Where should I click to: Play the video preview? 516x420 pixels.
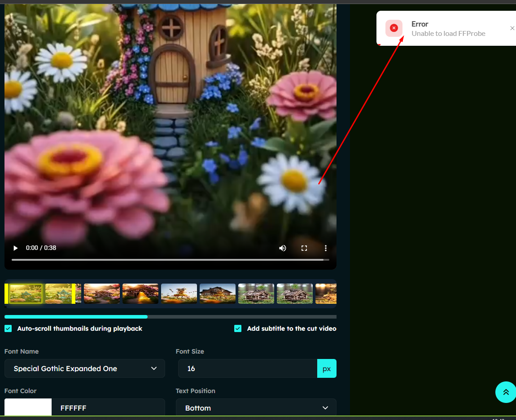15,248
